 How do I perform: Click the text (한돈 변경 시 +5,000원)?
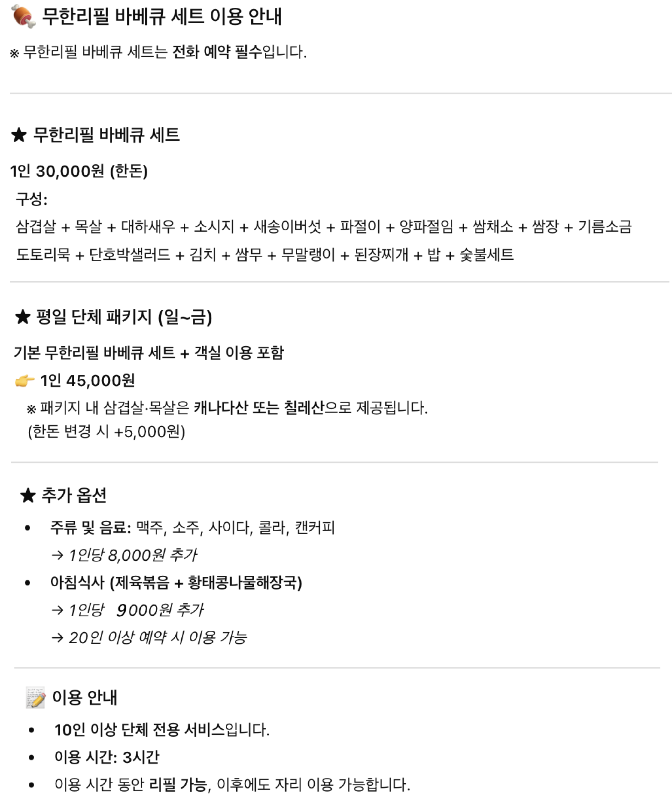[106, 432]
